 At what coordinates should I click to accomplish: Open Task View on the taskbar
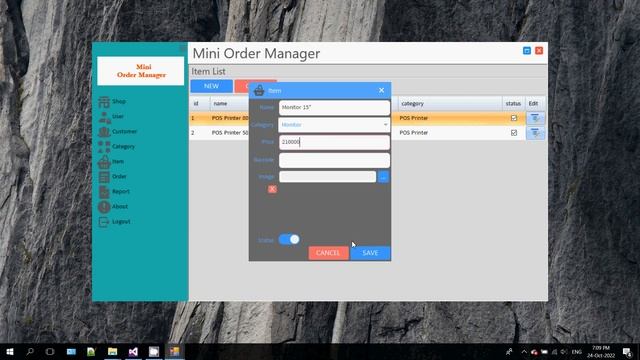[50, 351]
